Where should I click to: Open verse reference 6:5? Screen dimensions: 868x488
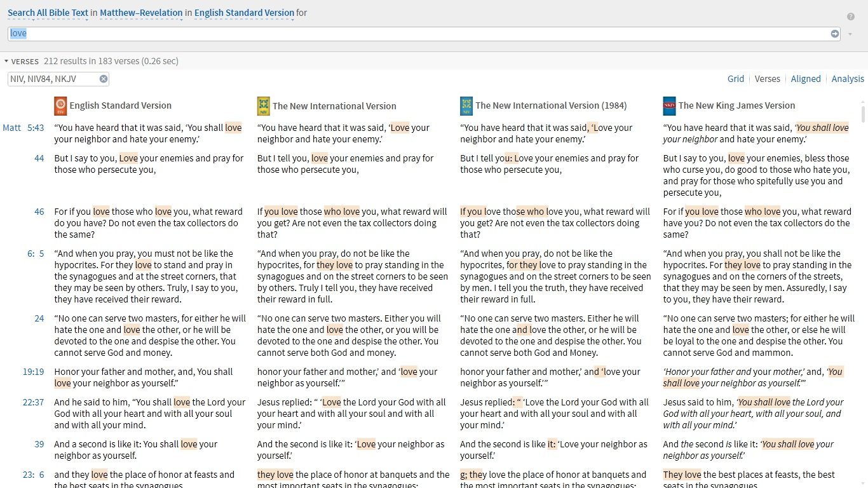[x=36, y=254]
